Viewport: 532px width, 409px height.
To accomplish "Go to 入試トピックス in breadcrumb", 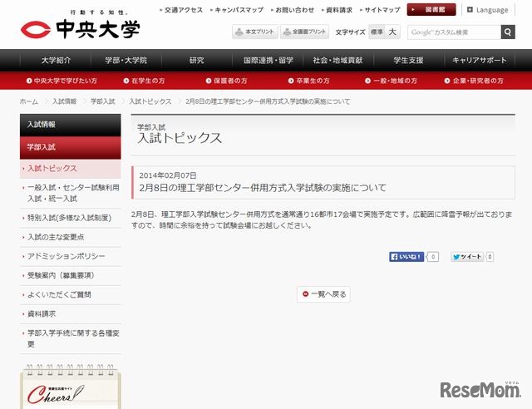I will coord(150,101).
